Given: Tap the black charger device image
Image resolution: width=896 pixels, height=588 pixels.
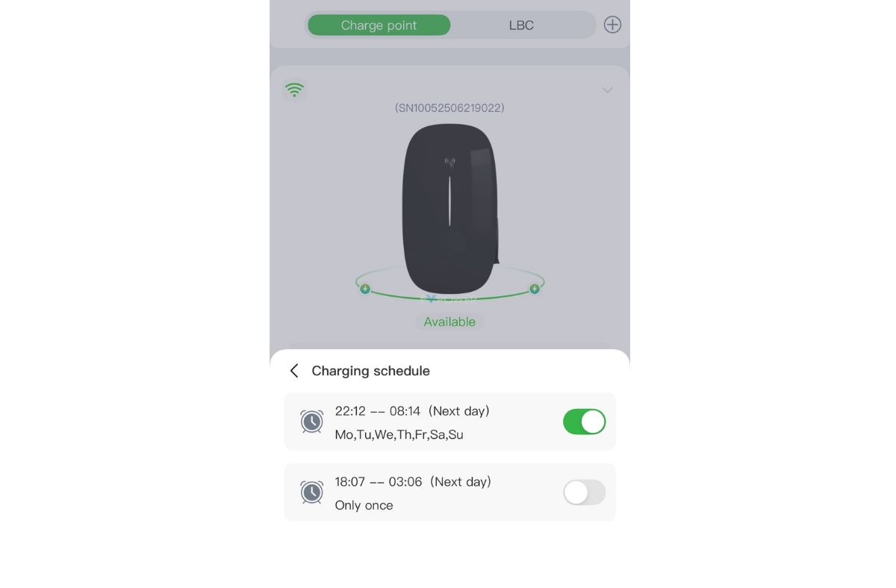Looking at the screenshot, I should click(x=450, y=209).
